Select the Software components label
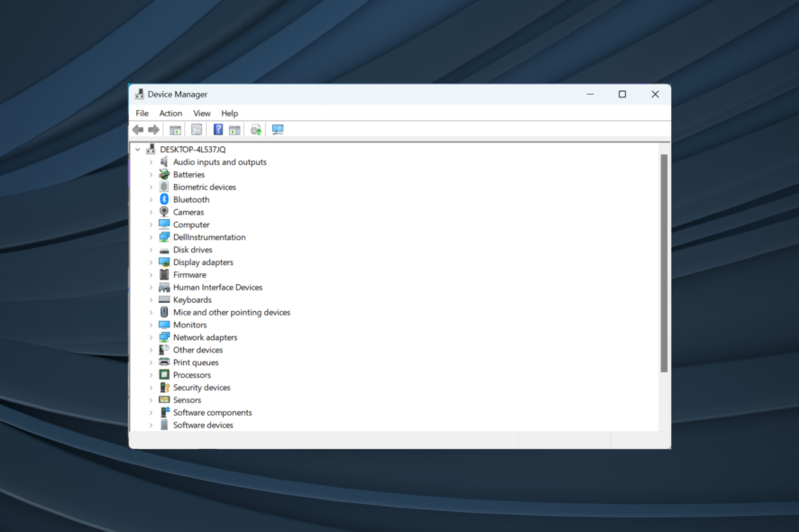Screen dimensions: 799x532 tap(213, 413)
